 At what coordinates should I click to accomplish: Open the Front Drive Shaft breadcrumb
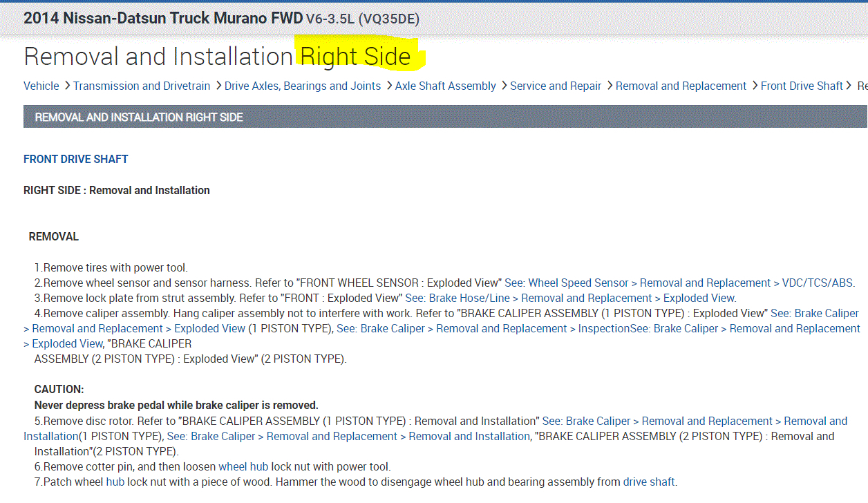coord(802,86)
